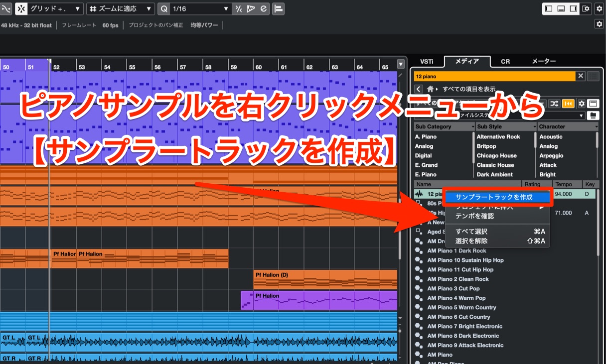Viewport: 606px width, 364px height.
Task: Choose テンポを確認 from context menu
Action: [x=497, y=216]
